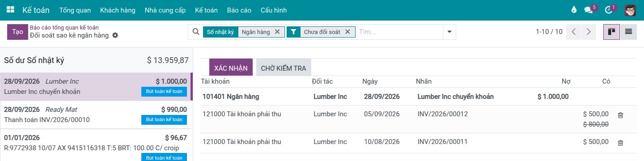
Task: Open the user avatar menu
Action: click(x=630, y=10)
